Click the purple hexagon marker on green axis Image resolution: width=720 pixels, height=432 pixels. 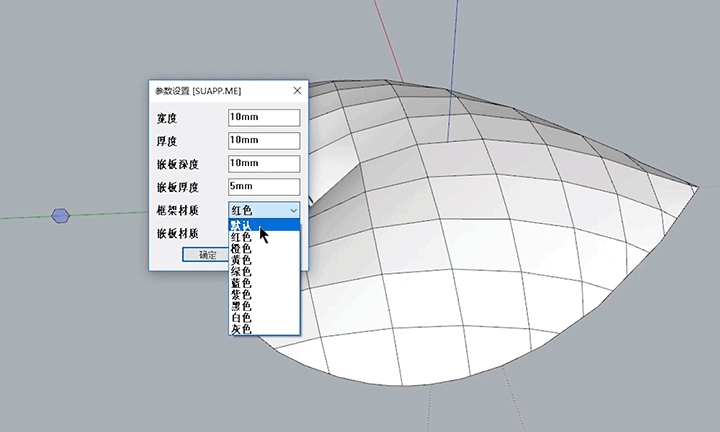[x=60, y=216]
